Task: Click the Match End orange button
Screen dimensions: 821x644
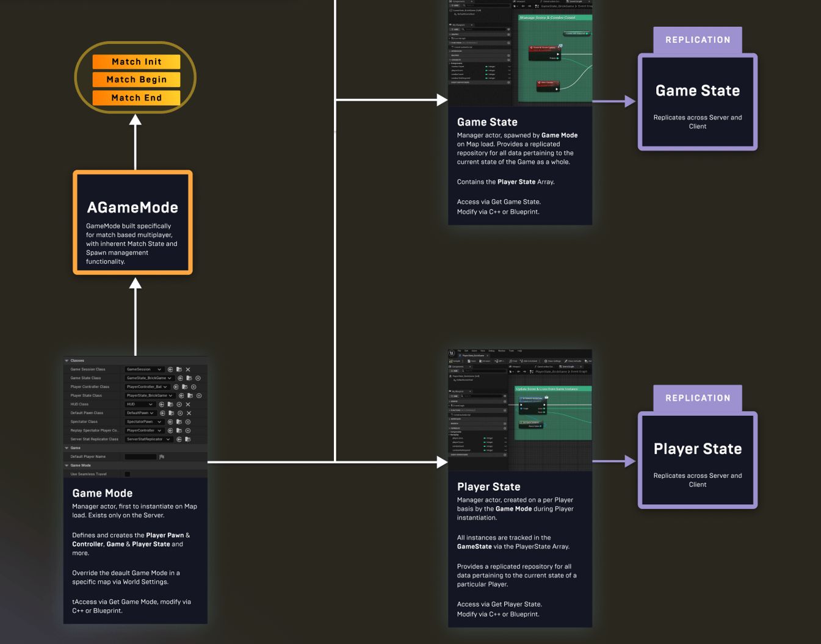Action: point(136,98)
